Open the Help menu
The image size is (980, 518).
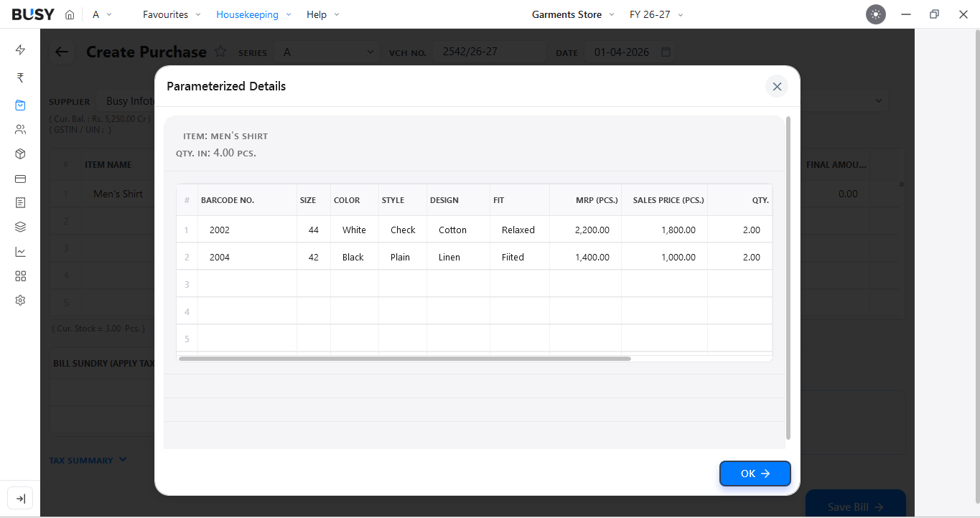tap(323, 14)
